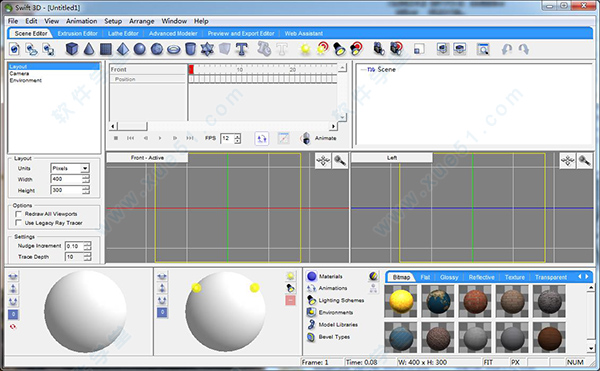Open the Lighting Schemes gallery
The height and width of the screenshot is (371, 600).
336,300
